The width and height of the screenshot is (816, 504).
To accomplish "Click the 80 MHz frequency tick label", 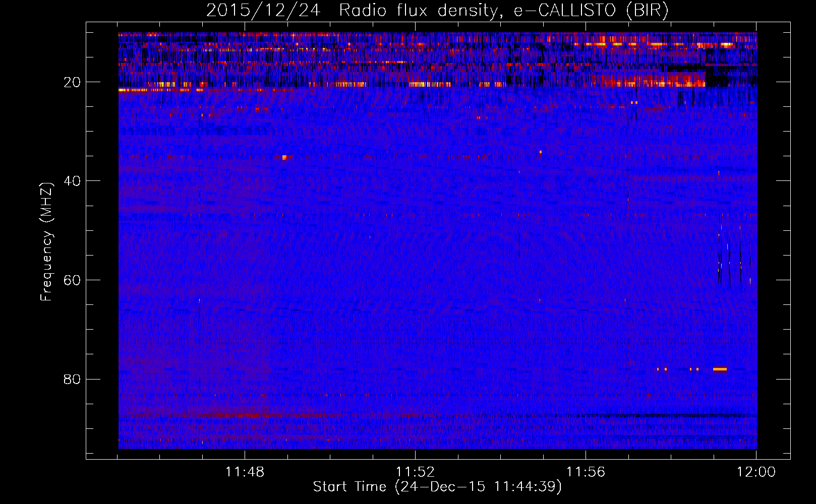I will 72,379.
